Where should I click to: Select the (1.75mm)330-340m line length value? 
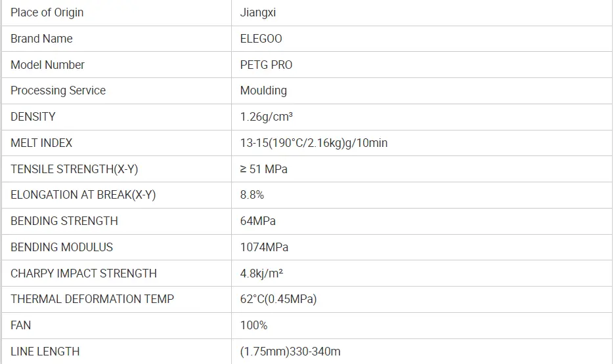[290, 352]
